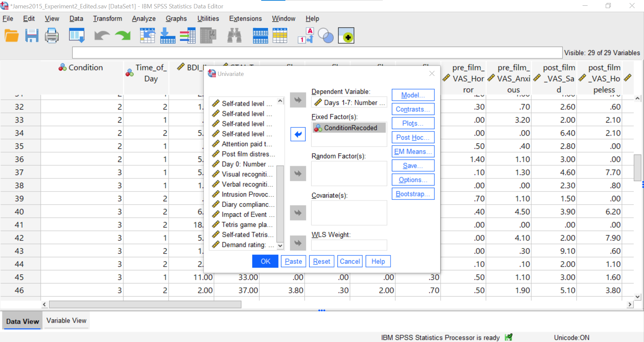Click the data grid horizontal scrollbar thumb
This screenshot has width=644, height=342.
click(x=145, y=304)
